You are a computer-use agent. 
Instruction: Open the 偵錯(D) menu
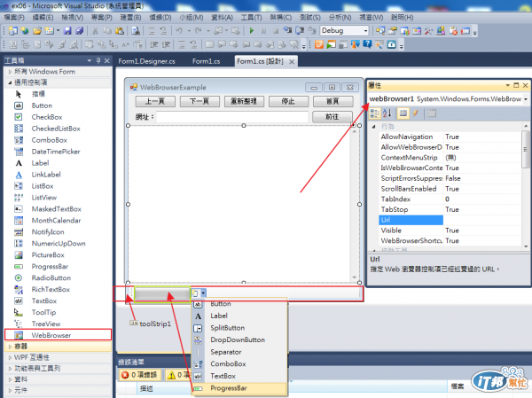[x=160, y=18]
